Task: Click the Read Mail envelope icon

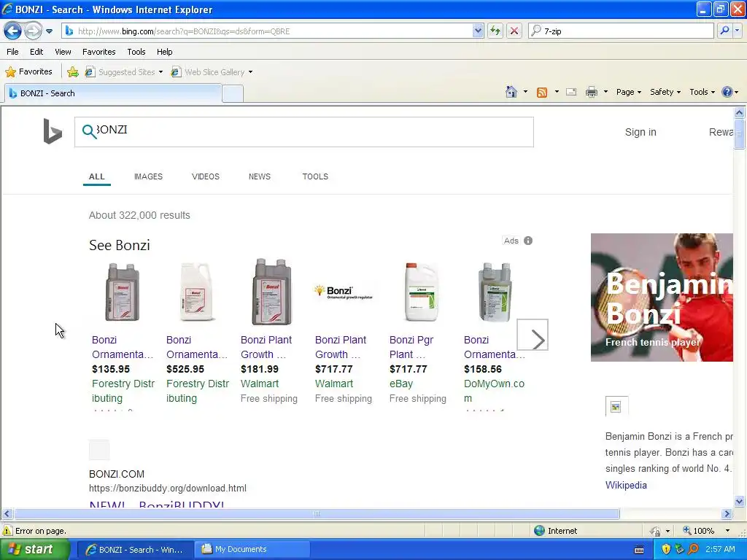Action: tap(571, 92)
